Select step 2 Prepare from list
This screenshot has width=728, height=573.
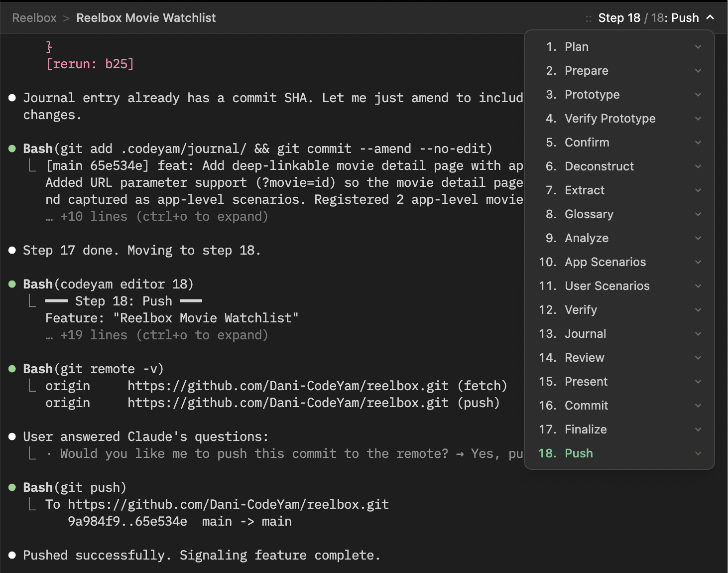point(586,71)
